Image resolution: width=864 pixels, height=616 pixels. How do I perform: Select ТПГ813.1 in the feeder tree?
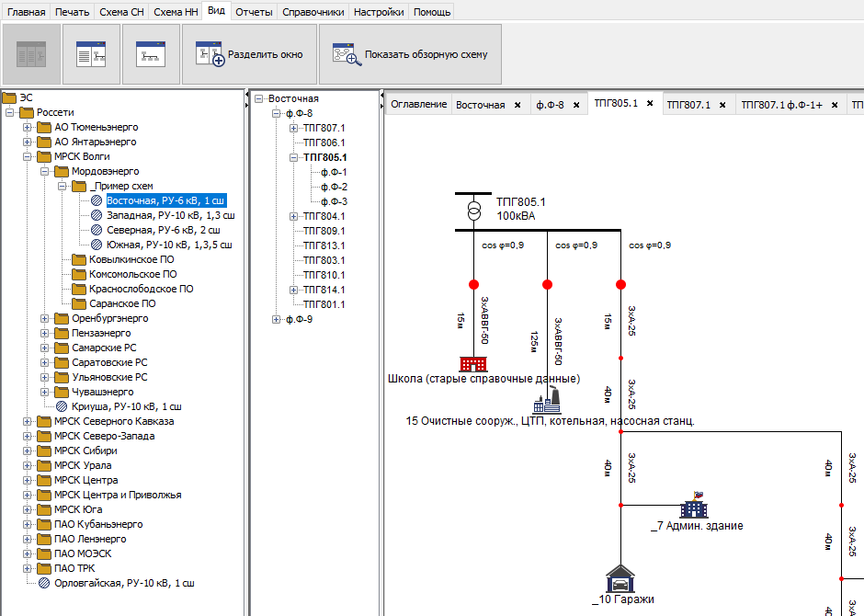(324, 245)
